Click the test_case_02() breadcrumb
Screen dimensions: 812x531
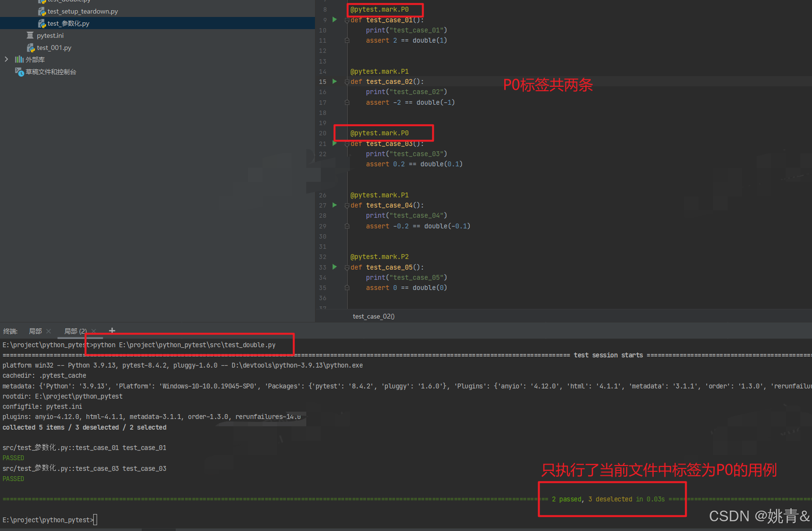coord(374,316)
